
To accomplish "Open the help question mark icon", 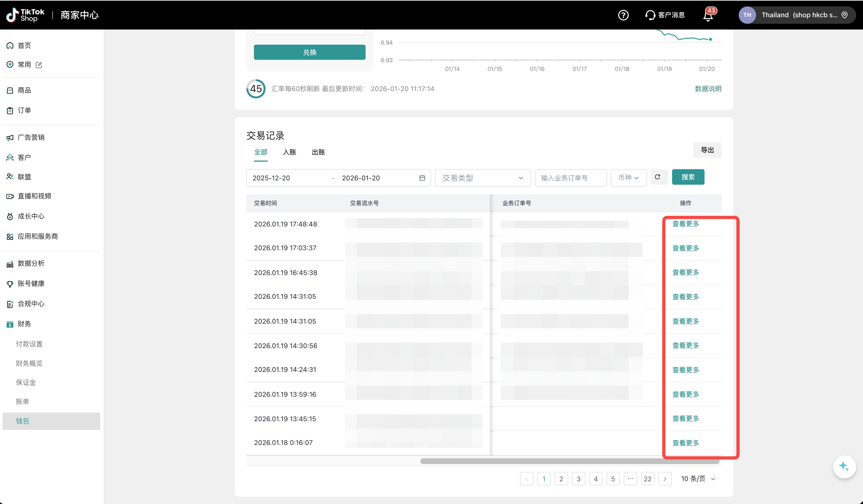I will coord(623,15).
